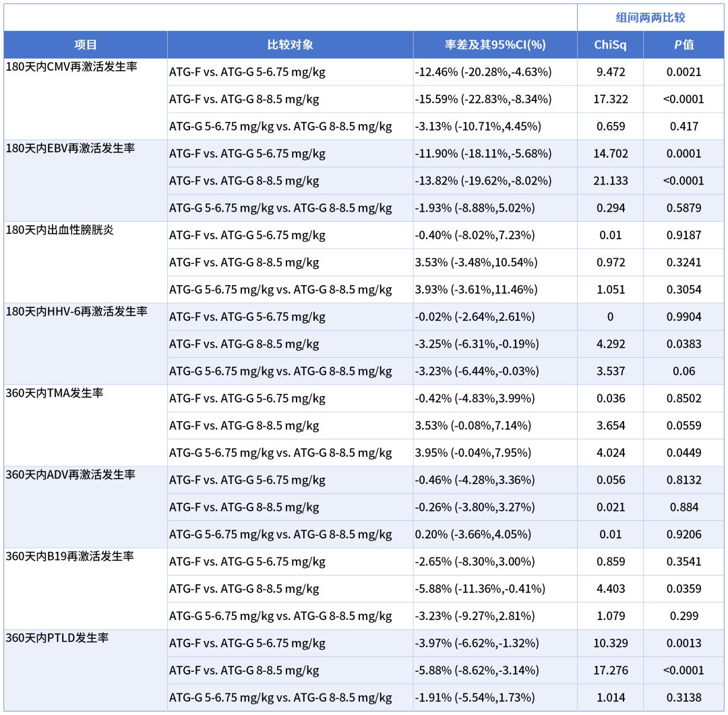
Task: Click the P值 column header
Action: 682,44
